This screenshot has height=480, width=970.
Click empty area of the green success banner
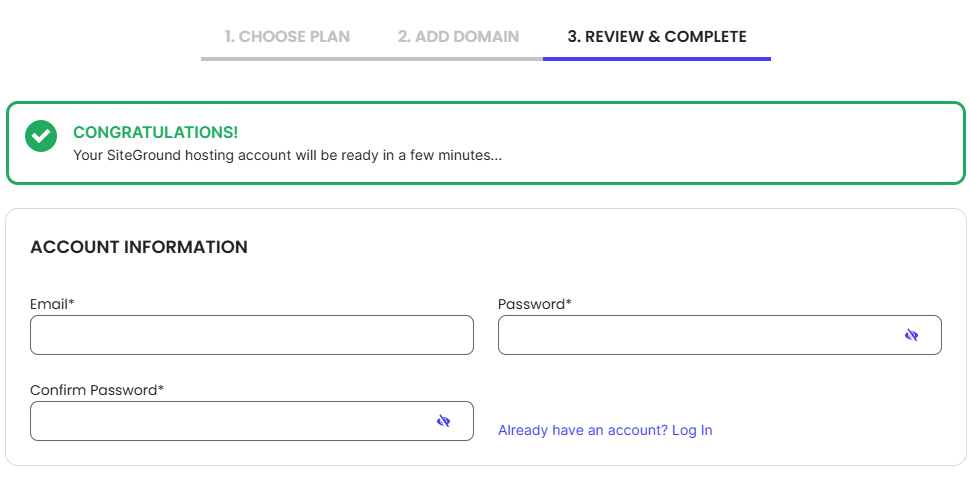(x=730, y=143)
